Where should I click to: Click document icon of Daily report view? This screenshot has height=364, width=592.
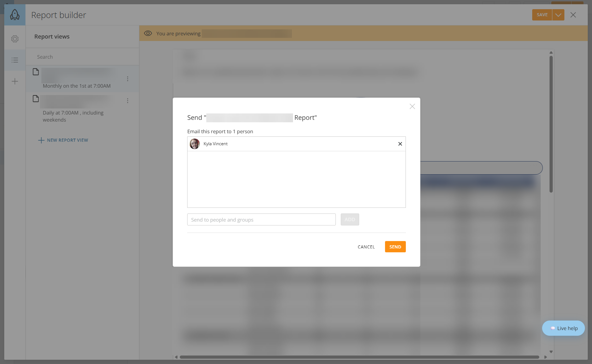click(x=36, y=99)
